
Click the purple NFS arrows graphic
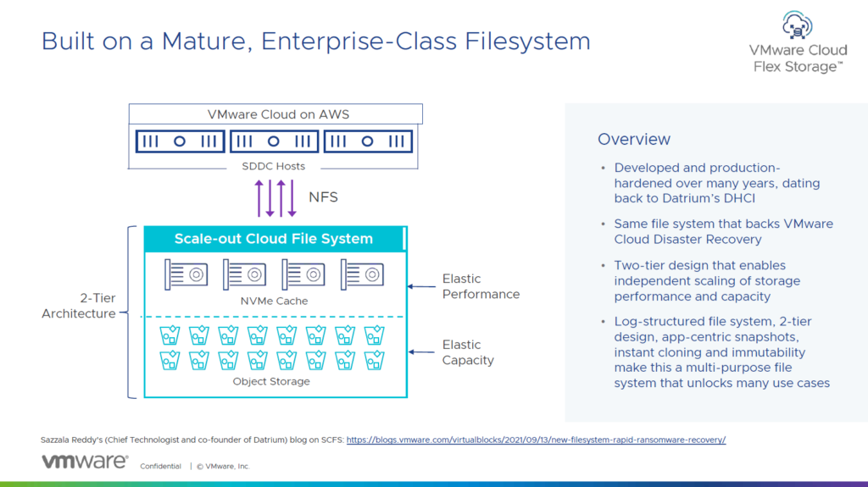point(275,198)
